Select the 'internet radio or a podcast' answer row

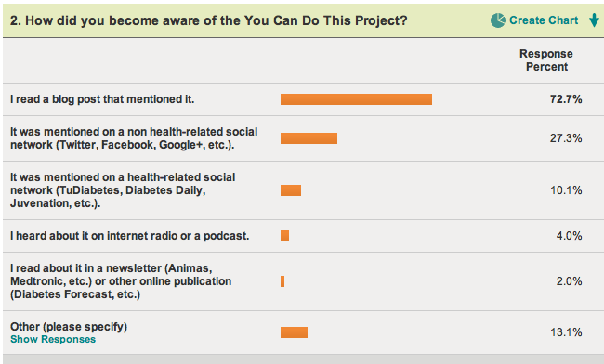[x=303, y=236]
